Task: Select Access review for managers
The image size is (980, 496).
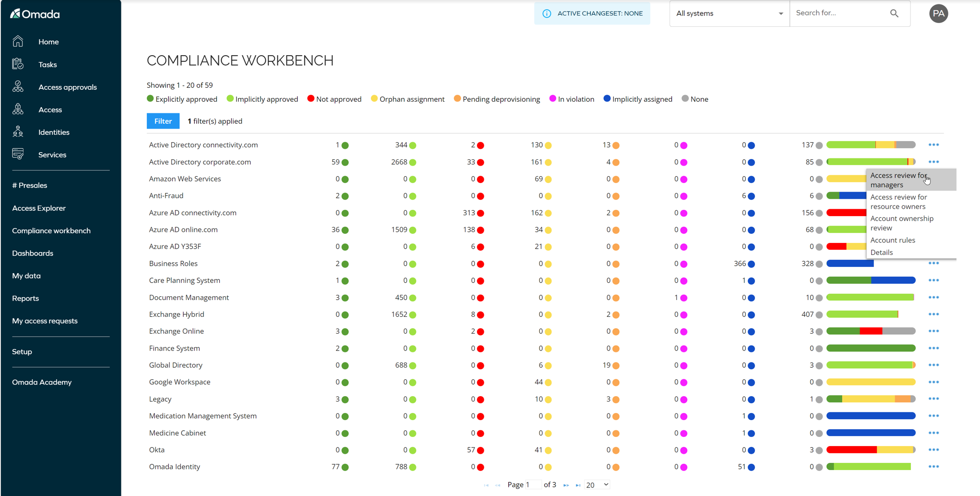Action: [910, 180]
